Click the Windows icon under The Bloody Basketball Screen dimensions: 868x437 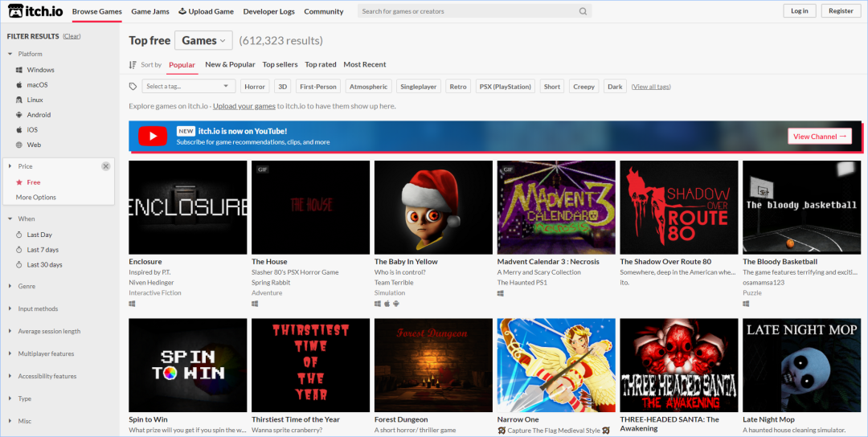(x=746, y=304)
